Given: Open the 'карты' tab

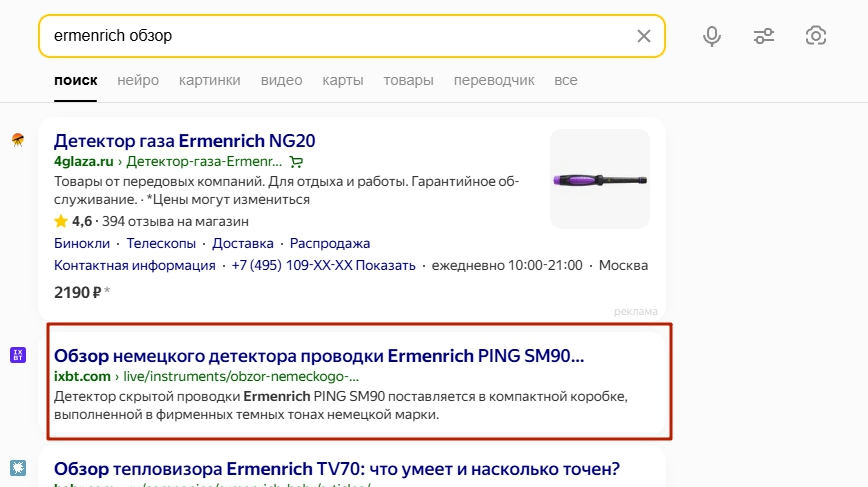Looking at the screenshot, I should point(343,80).
